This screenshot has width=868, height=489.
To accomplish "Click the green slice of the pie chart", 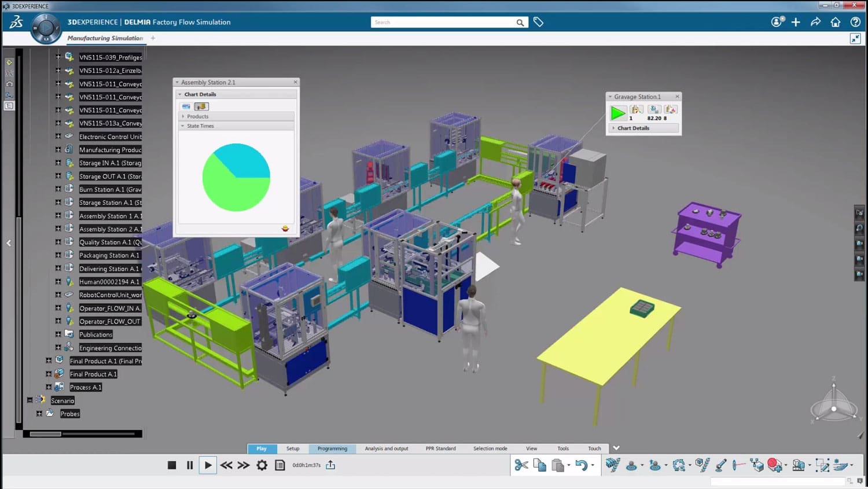I will pos(229,191).
